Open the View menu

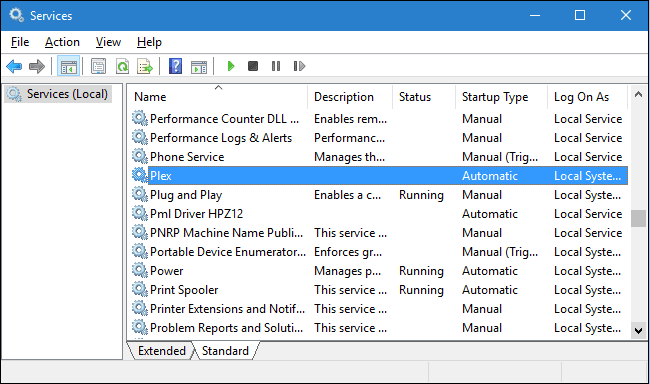(108, 42)
